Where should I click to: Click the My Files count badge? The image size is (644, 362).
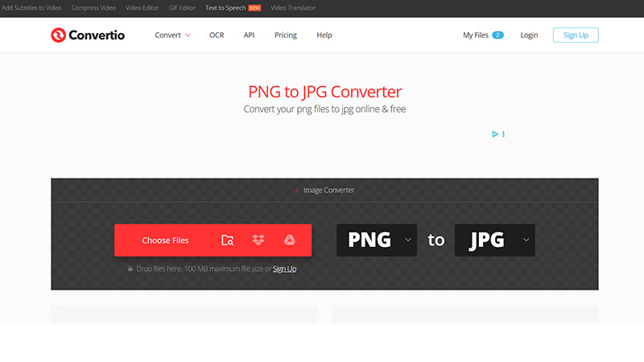pyautogui.click(x=497, y=35)
